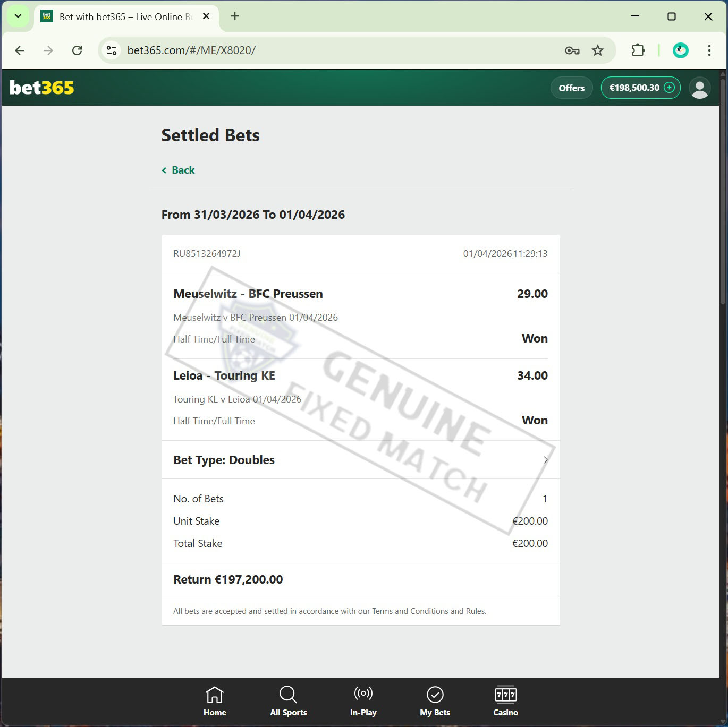Open the user account profile icon

pyautogui.click(x=699, y=88)
